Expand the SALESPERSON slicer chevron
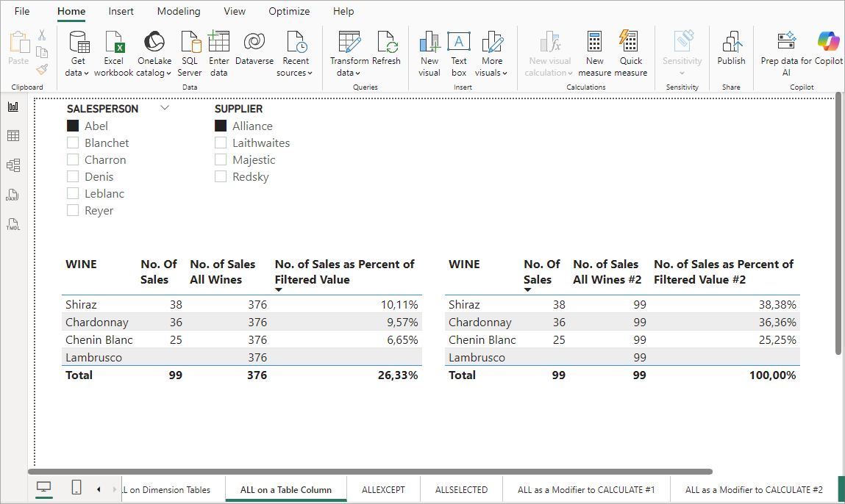 (x=165, y=108)
